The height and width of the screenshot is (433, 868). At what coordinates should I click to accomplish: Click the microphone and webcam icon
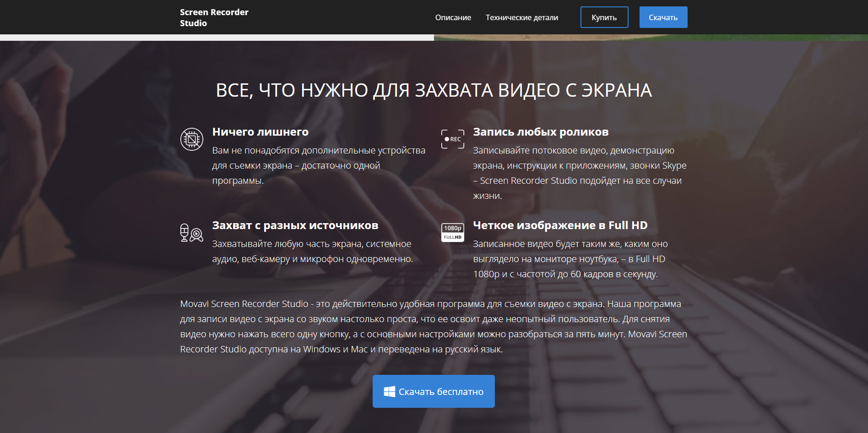(x=191, y=233)
